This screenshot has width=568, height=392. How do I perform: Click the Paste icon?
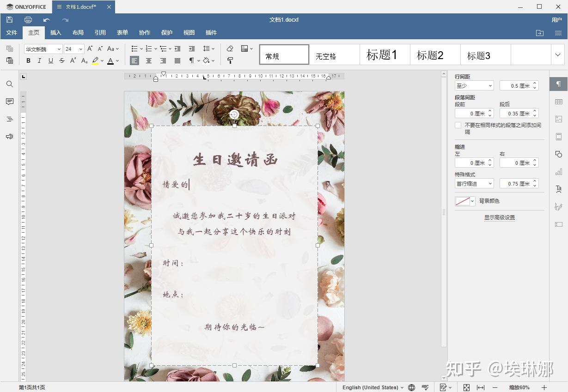(9, 60)
